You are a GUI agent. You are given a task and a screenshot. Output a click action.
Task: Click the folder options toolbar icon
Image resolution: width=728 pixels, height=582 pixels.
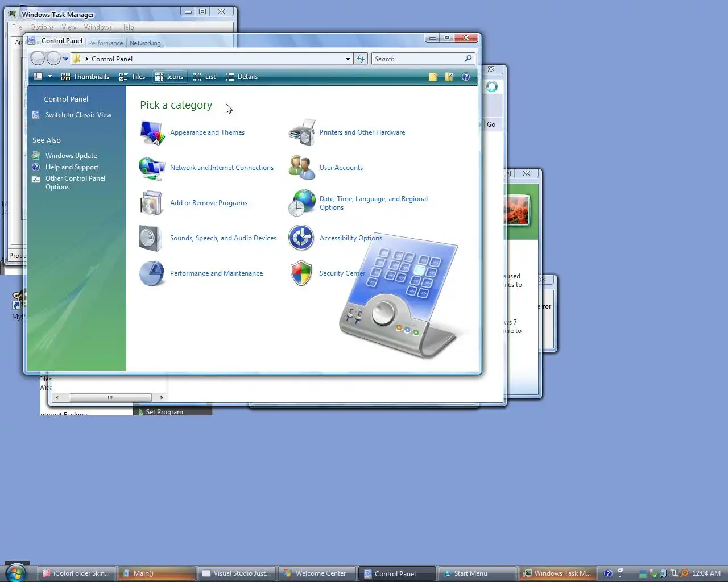pos(449,77)
